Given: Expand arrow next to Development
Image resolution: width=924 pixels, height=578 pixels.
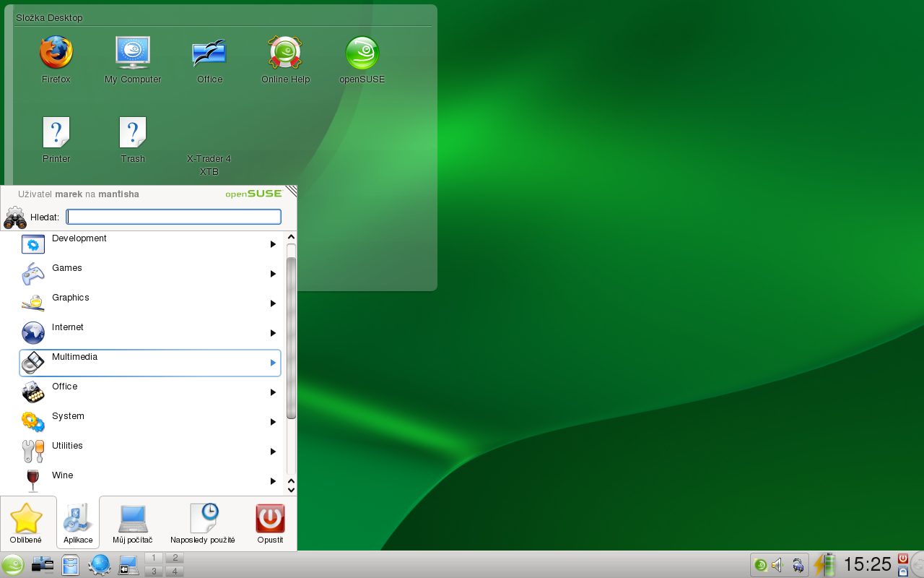Looking at the screenshot, I should 273,244.
